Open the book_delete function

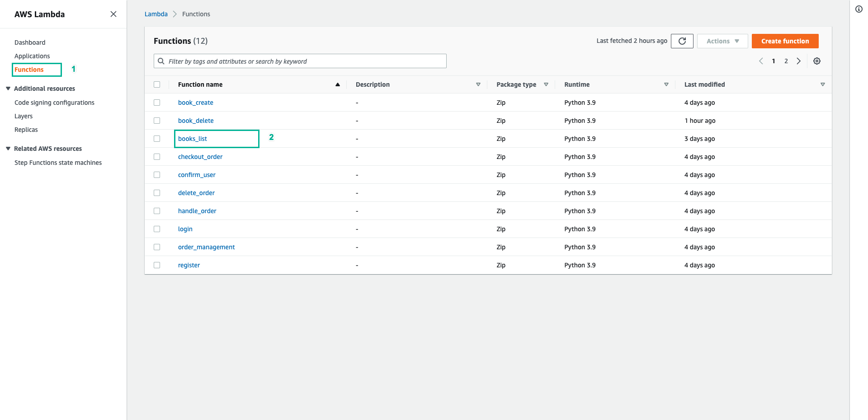click(196, 121)
